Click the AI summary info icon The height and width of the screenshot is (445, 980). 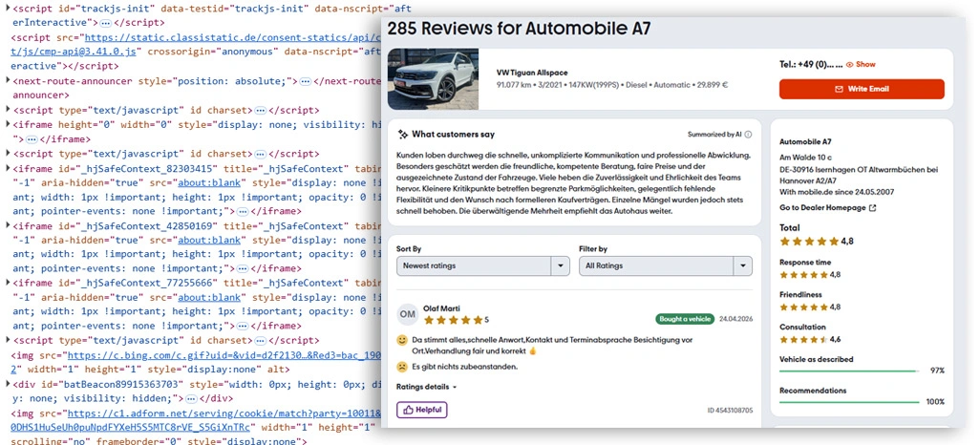click(748, 135)
